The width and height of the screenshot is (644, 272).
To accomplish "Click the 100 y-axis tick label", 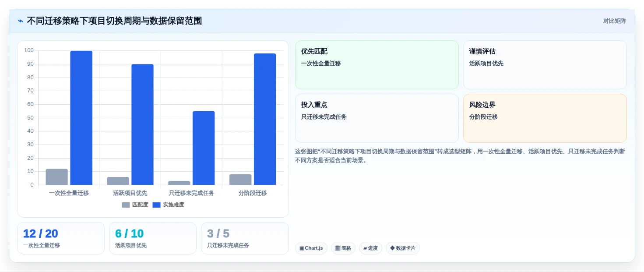I will point(29,50).
